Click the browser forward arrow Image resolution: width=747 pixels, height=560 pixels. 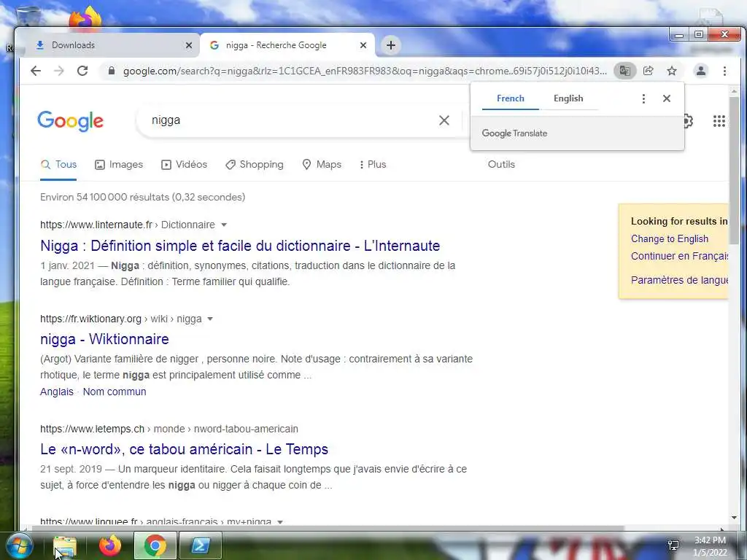click(x=59, y=71)
